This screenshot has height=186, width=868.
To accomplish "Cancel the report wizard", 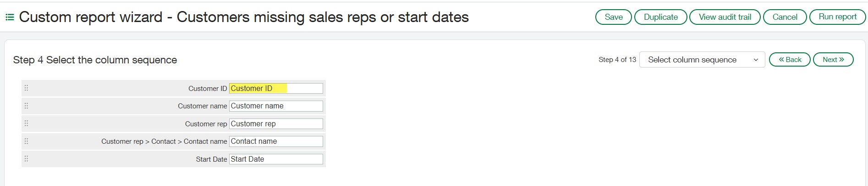I will [x=785, y=17].
